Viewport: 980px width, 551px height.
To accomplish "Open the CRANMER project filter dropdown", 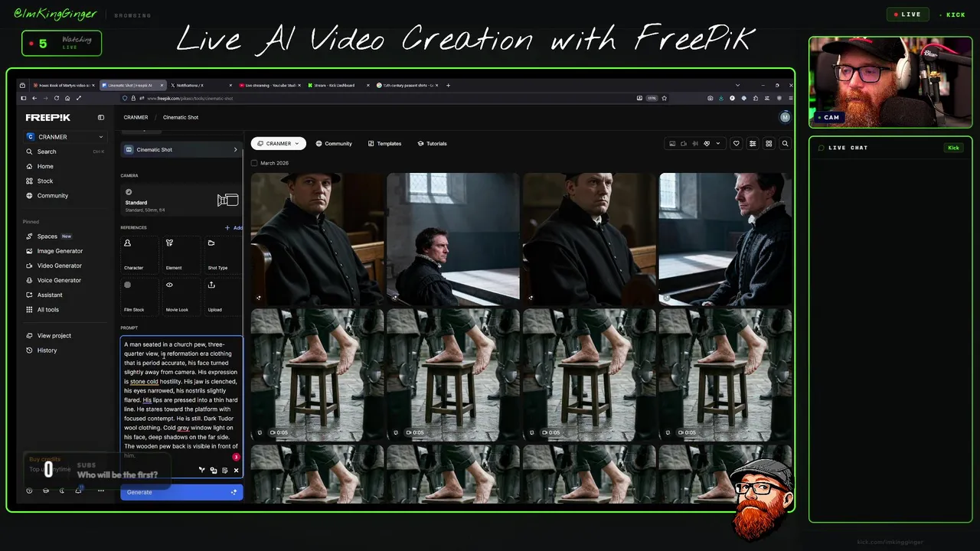I will pyautogui.click(x=278, y=143).
